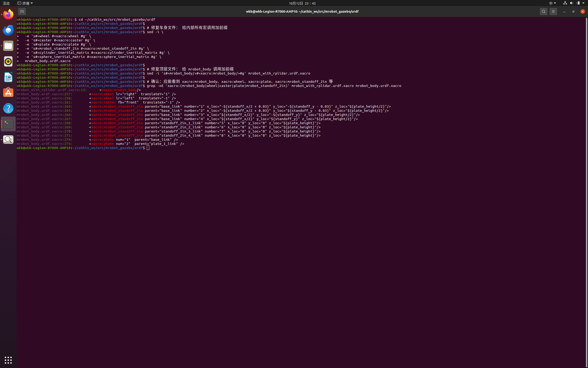Click grep line 275 xacro:plate num="2"

pos(100,144)
